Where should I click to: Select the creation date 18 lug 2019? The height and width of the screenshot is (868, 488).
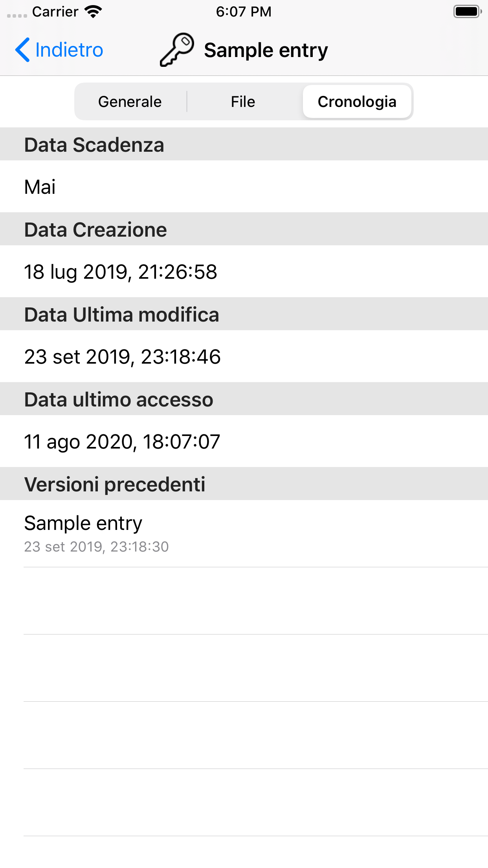[121, 272]
